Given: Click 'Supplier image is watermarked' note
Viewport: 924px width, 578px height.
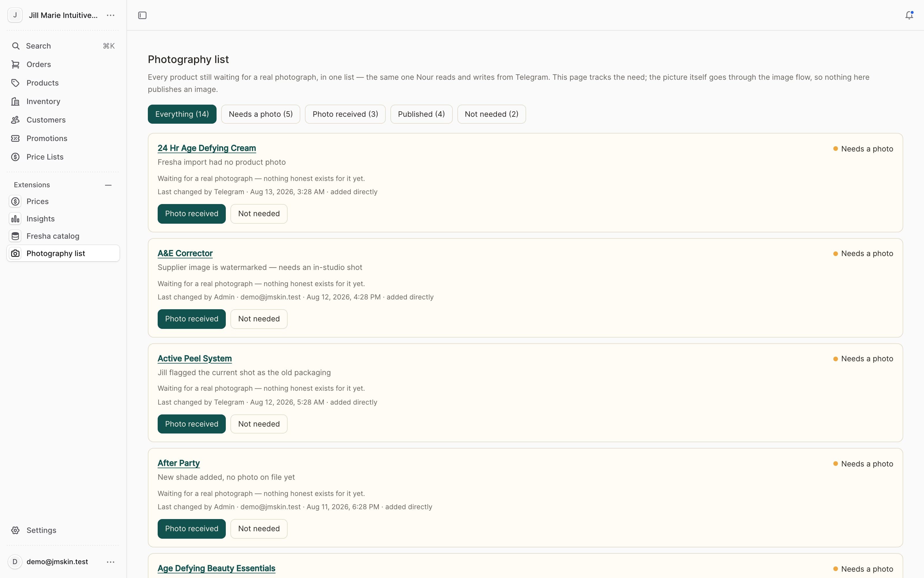Looking at the screenshot, I should coord(260,268).
